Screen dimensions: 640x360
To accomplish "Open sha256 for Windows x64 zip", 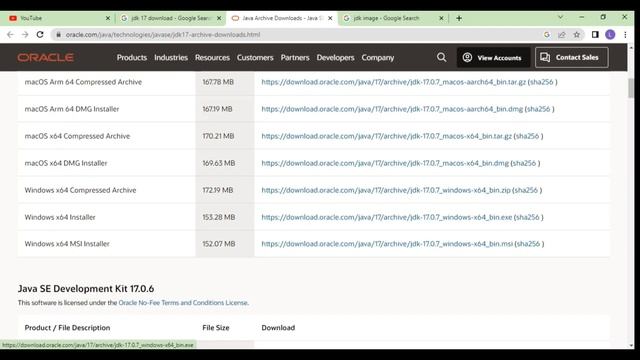I will point(526,190).
